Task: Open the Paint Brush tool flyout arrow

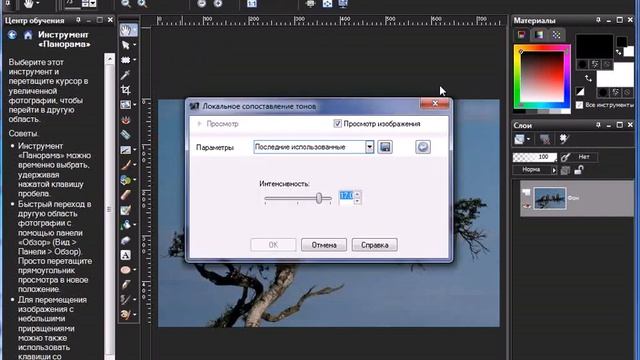Action: click(135, 165)
